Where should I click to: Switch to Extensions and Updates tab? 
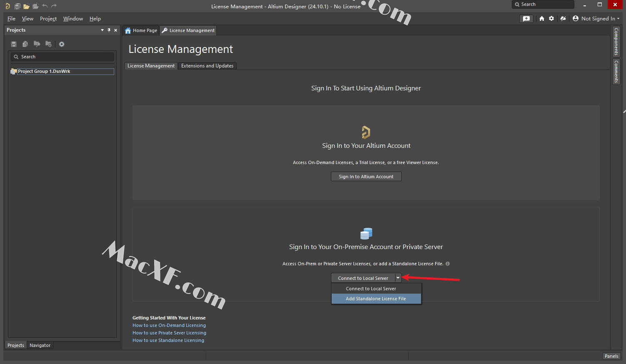207,66
